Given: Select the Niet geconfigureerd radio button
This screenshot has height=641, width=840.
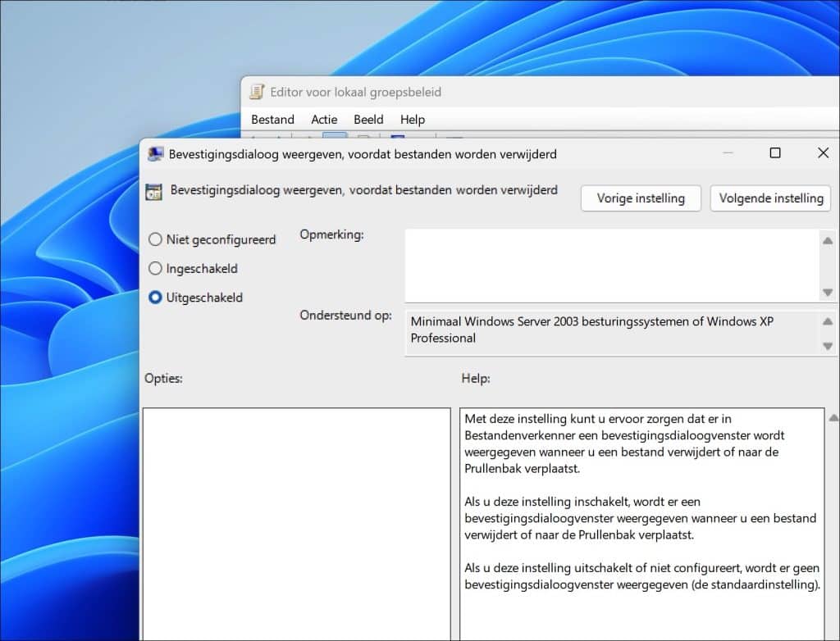Looking at the screenshot, I should tap(155, 239).
